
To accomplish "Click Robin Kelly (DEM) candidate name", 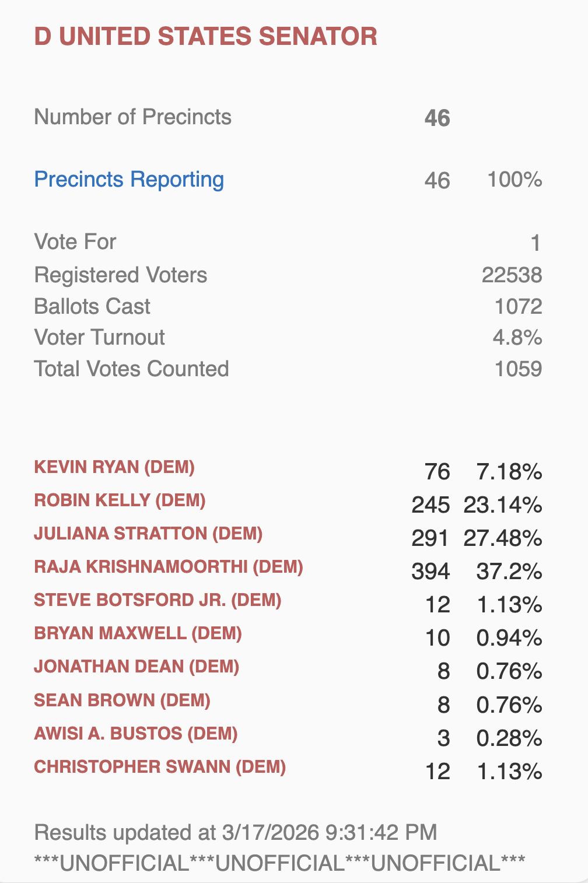I will (x=120, y=500).
